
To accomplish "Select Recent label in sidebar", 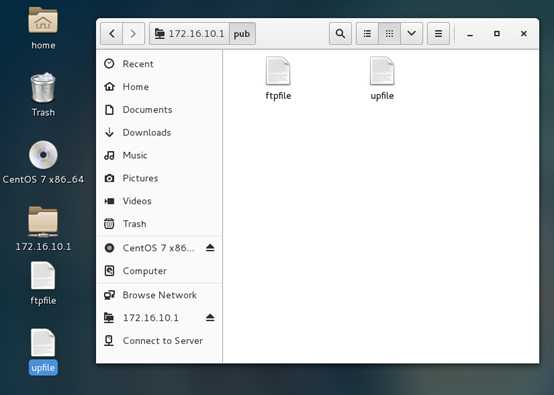I will click(x=138, y=64).
